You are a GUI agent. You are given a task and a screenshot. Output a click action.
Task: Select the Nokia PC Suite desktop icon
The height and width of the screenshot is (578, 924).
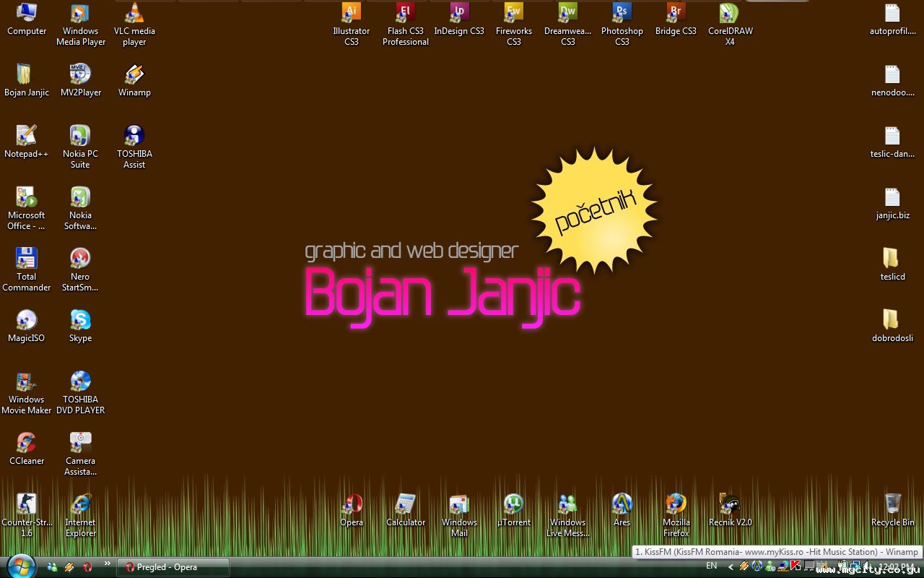80,147
